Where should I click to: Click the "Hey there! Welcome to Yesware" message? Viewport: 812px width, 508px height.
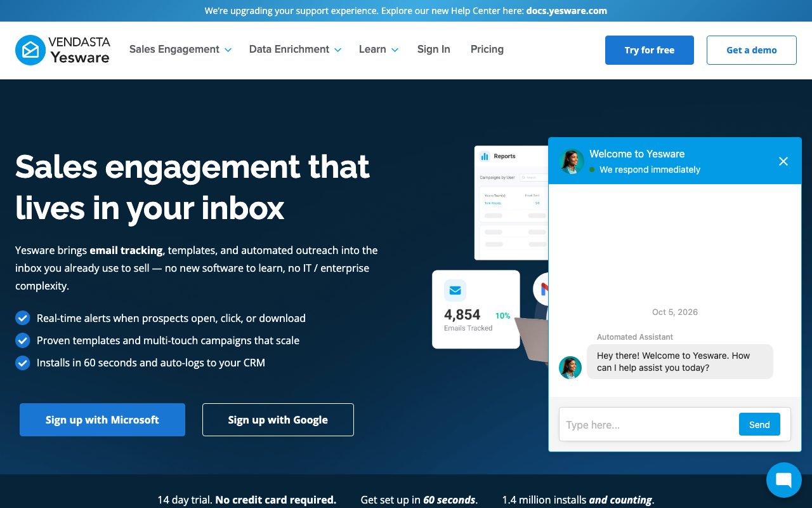680,362
